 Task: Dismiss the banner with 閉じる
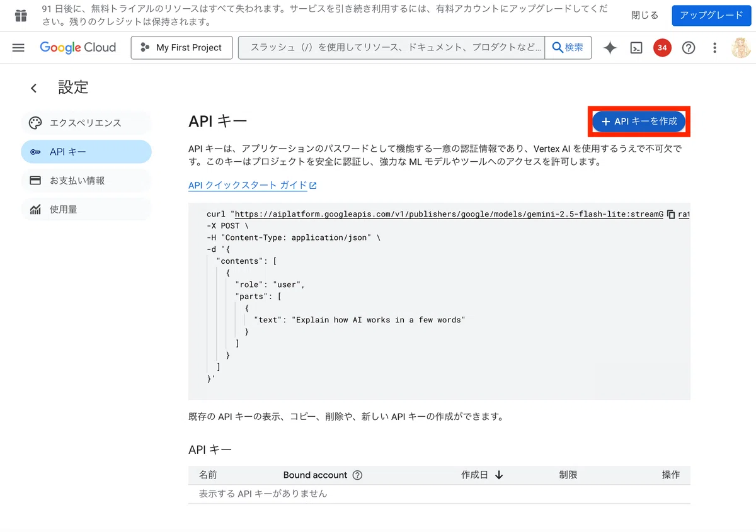[644, 16]
